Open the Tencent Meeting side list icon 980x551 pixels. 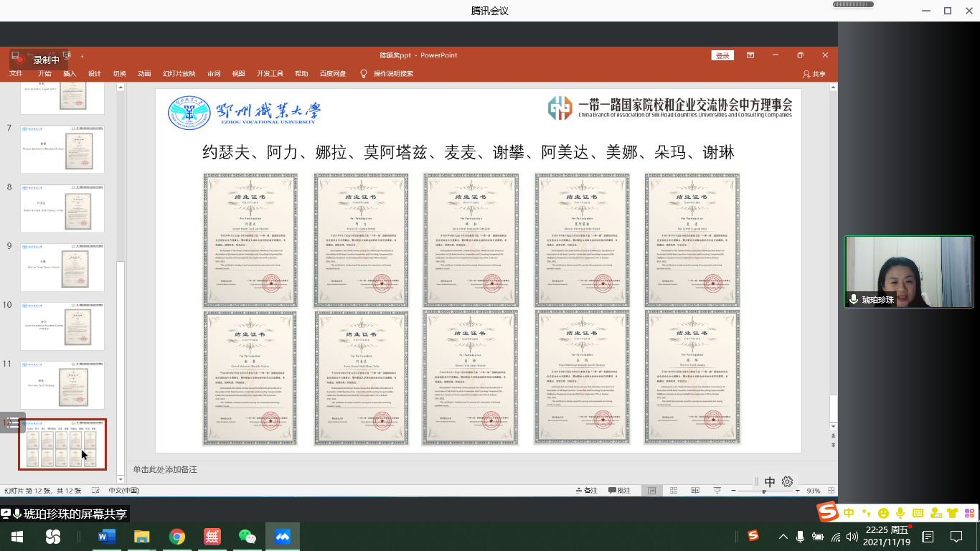[x=11, y=422]
